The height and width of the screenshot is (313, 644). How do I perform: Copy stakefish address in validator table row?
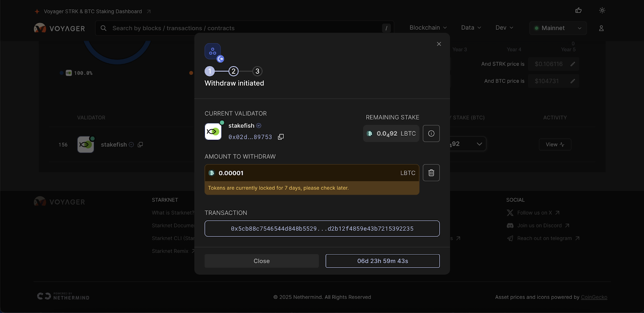click(140, 145)
